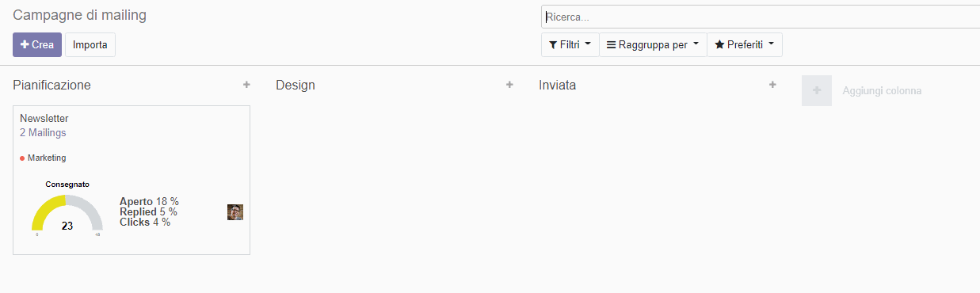Image resolution: width=980 pixels, height=293 pixels.
Task: Click the 2 Mailings link
Action: [x=43, y=133]
